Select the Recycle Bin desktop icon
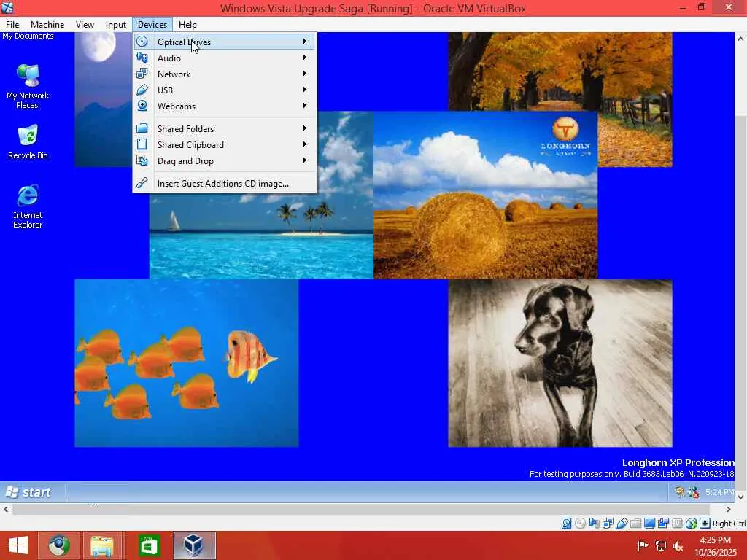The width and height of the screenshot is (747, 560). [x=28, y=142]
